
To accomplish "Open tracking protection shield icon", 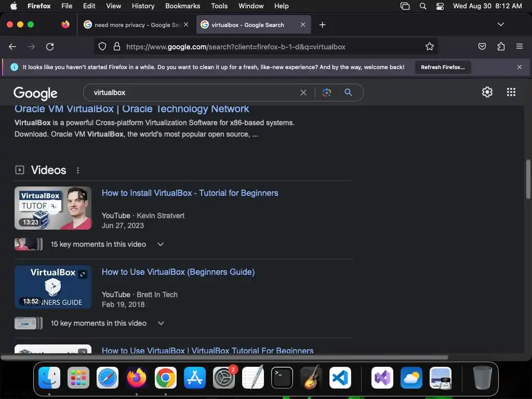I will 102,46.
